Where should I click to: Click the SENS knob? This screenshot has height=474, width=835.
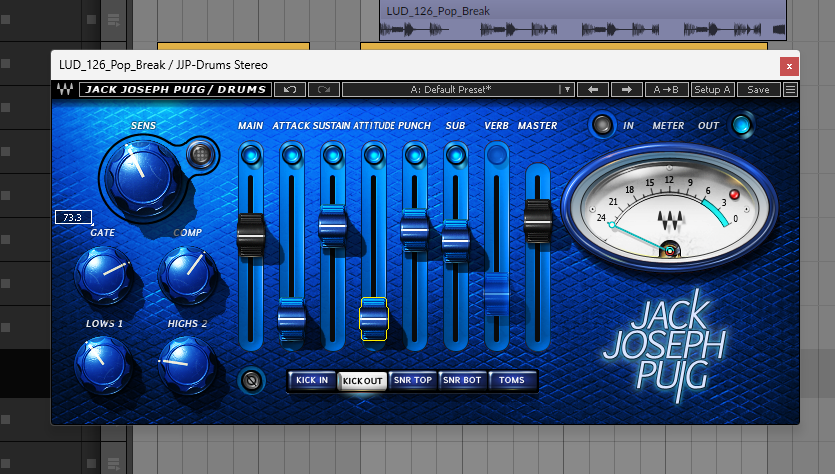[143, 176]
